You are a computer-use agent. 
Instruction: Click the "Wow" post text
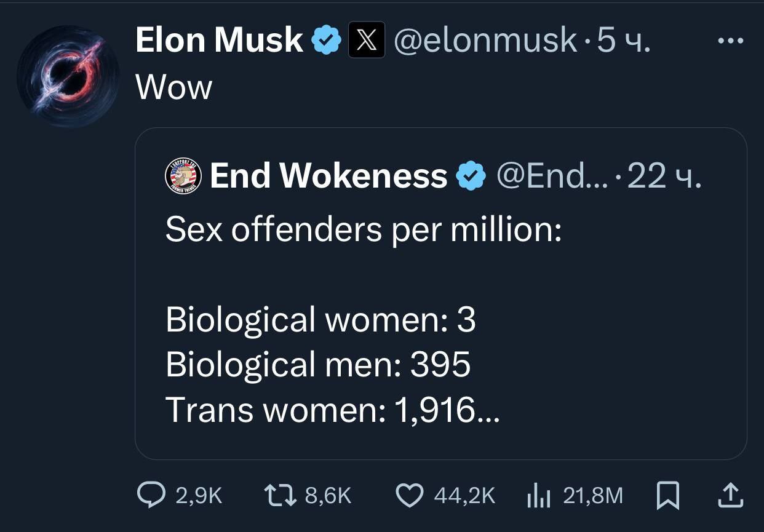click(174, 87)
